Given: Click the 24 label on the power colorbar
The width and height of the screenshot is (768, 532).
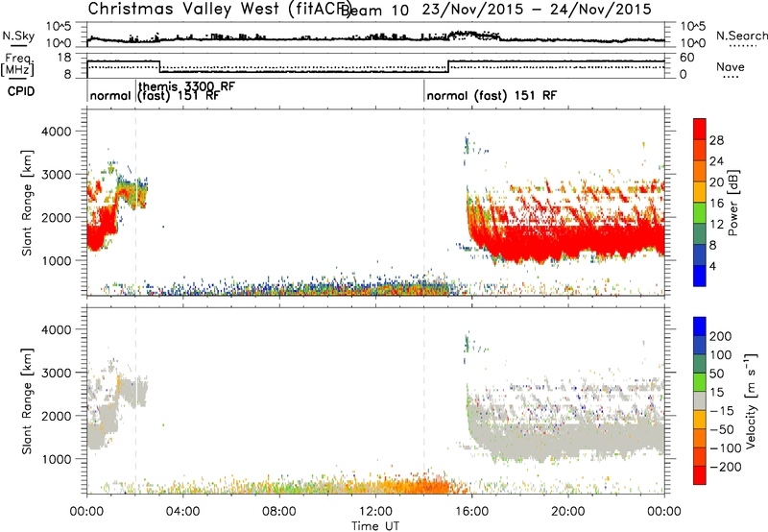Looking at the screenshot, I should click(x=716, y=161).
